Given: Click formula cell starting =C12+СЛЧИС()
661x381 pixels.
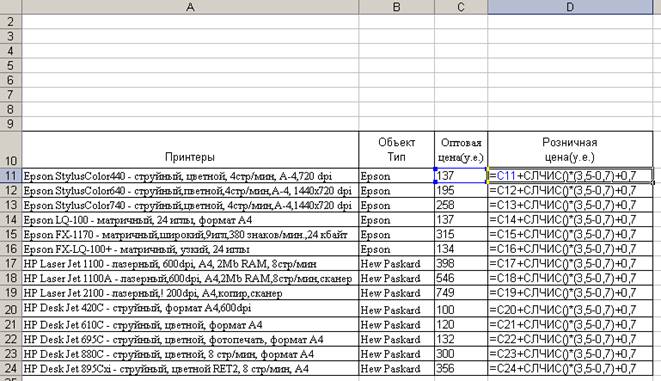Looking at the screenshot, I should (570, 190).
